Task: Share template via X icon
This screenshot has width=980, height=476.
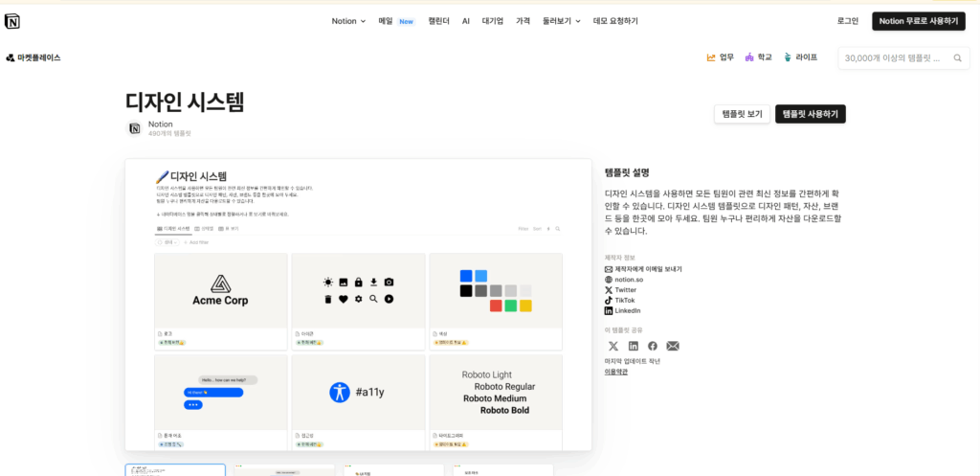Action: [613, 346]
